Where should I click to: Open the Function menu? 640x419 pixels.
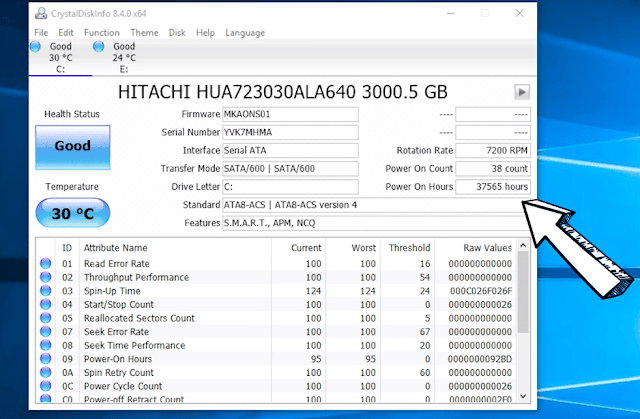click(x=102, y=33)
